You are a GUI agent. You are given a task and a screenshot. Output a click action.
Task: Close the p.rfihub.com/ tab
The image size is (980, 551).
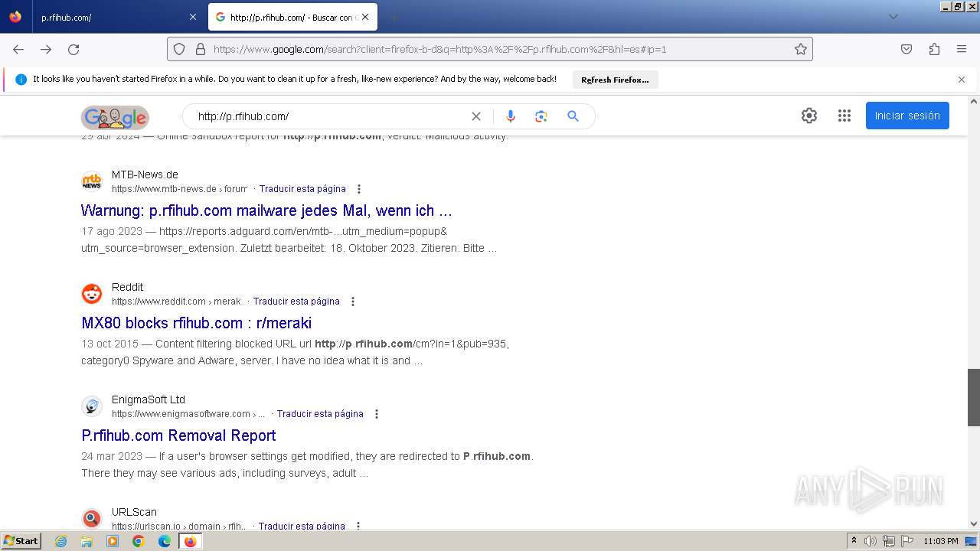pos(192,17)
